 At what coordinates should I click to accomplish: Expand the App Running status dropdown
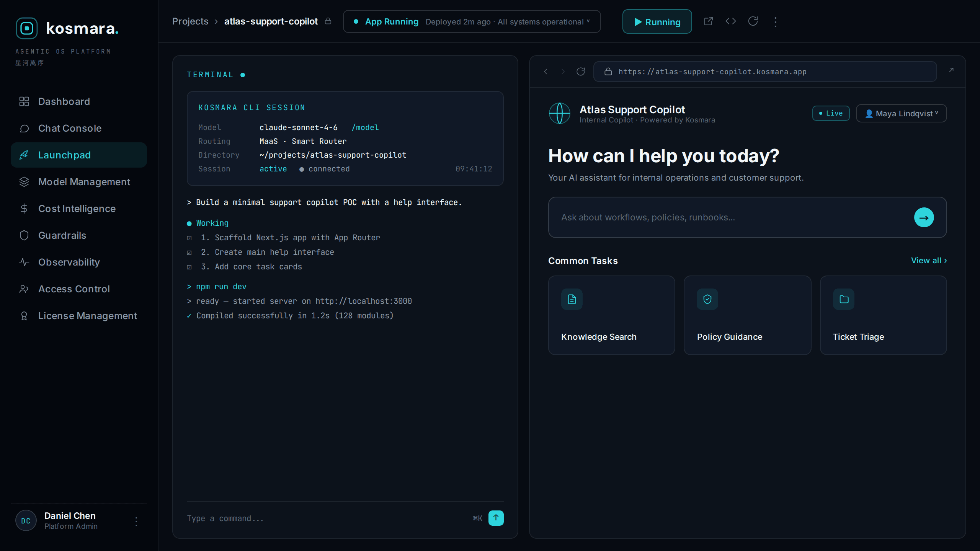coord(472,21)
